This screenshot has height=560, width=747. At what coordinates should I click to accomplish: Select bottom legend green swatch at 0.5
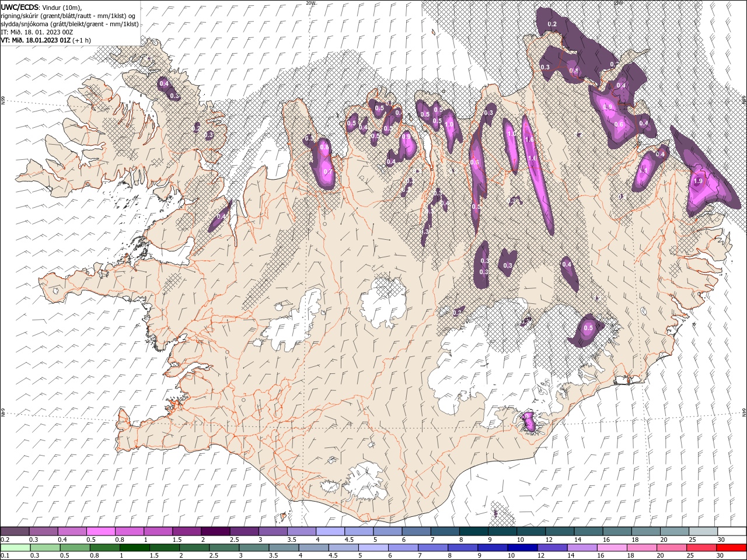pos(75,548)
